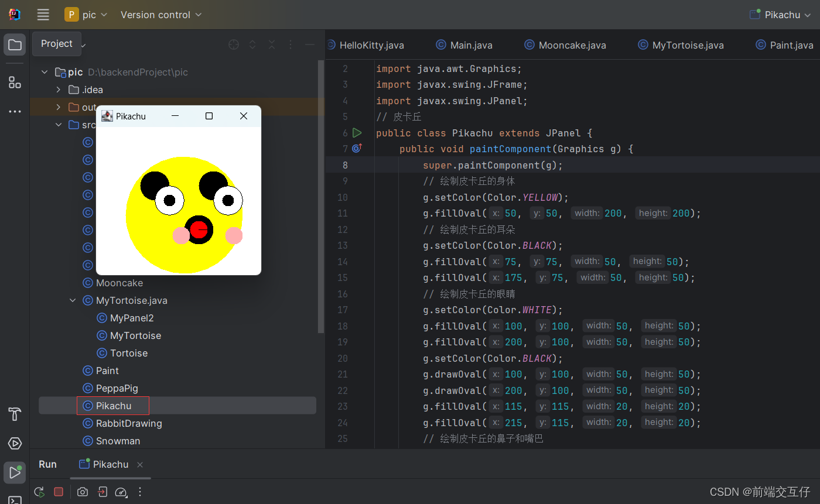The image size is (820, 504).
Task: Show more tool windows ellipsis in sidebar
Action: pyautogui.click(x=15, y=111)
